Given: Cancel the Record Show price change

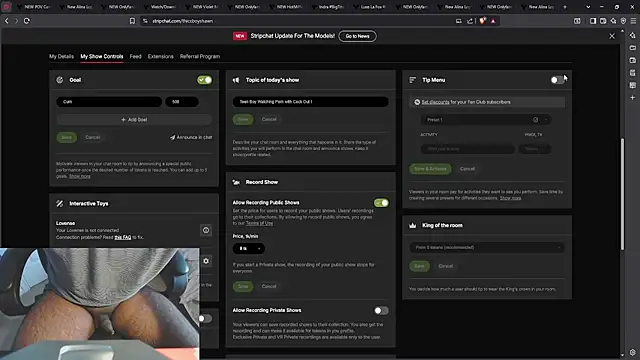Looking at the screenshot, I should 269,286.
